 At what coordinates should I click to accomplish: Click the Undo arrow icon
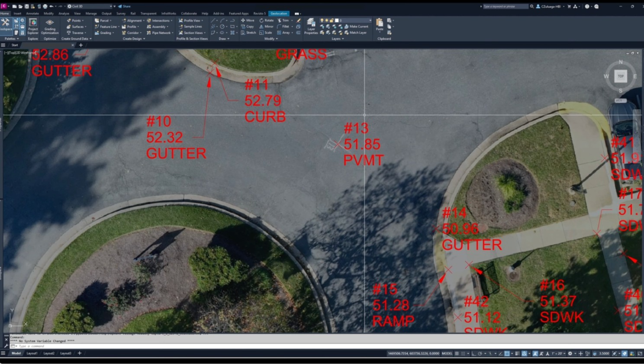pos(52,6)
